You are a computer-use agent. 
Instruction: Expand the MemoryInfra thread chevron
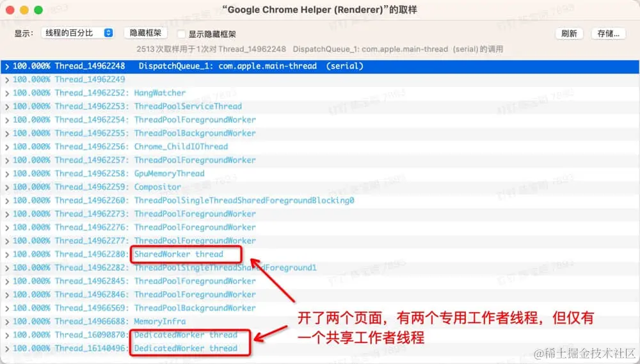[7, 322]
